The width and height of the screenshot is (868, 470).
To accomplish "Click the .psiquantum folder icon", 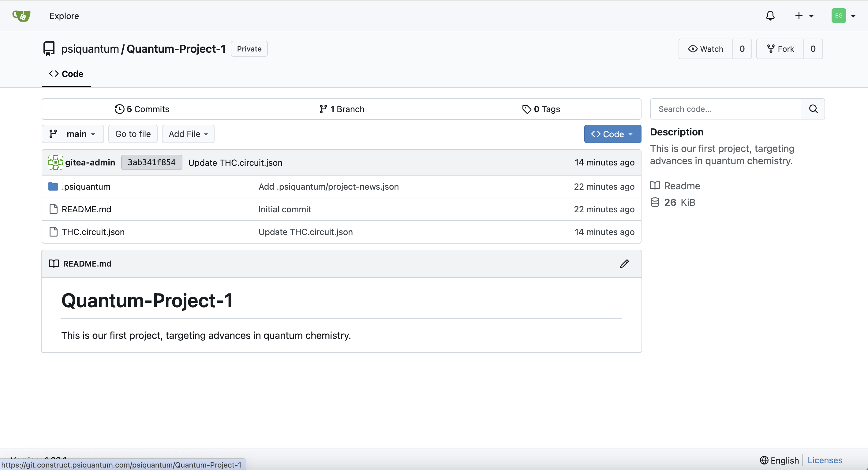I will pos(53,186).
